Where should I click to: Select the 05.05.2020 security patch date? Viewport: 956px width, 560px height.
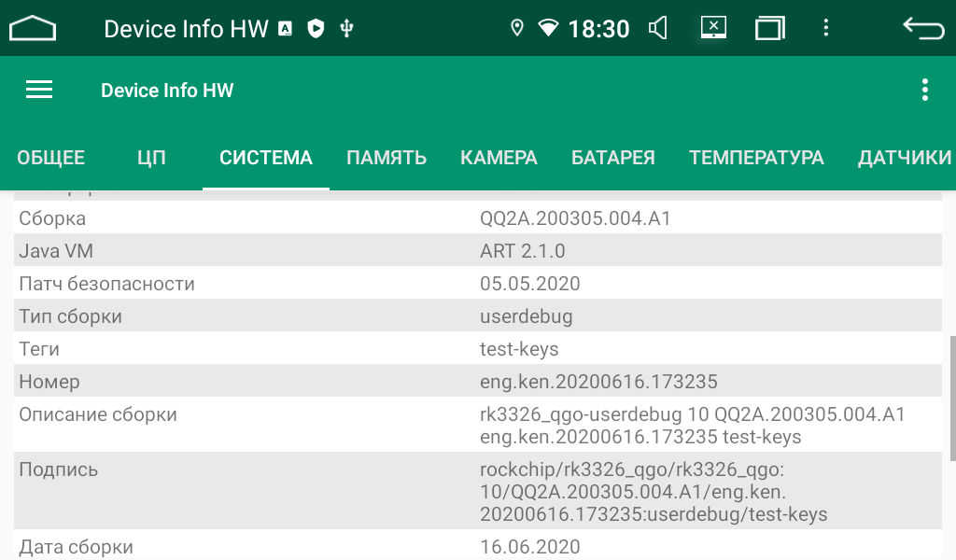(x=530, y=284)
